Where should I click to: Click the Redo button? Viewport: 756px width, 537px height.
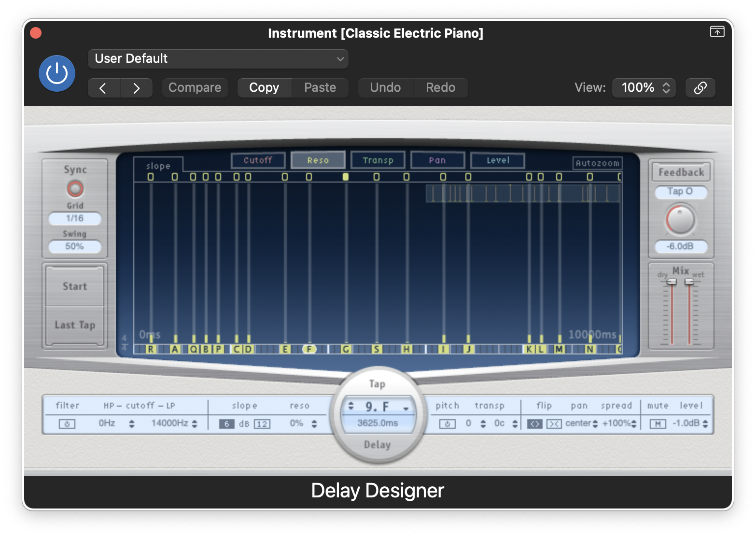pos(440,88)
